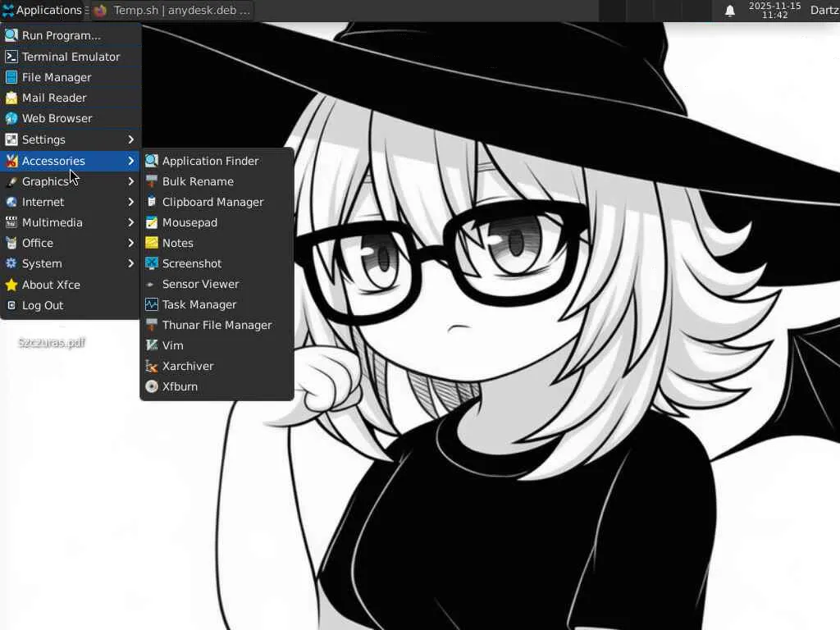The width and height of the screenshot is (840, 630).
Task: Click the Xfce logo on Applications button
Action: click(8, 10)
